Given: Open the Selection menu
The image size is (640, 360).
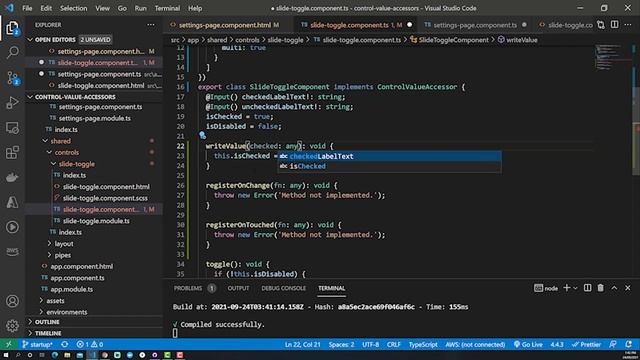Looking at the screenshot, I should point(73,8).
